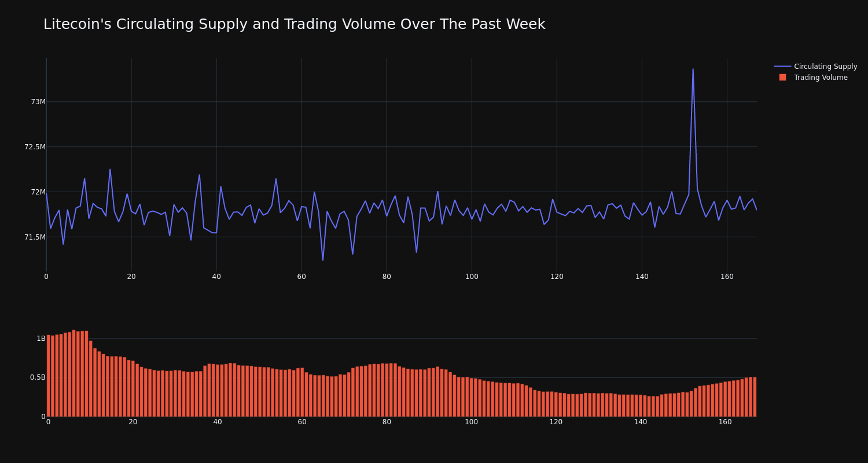Screen dimensions: 868x463
Task: Click x-axis label 140 on the supply chart
Action: tap(642, 277)
